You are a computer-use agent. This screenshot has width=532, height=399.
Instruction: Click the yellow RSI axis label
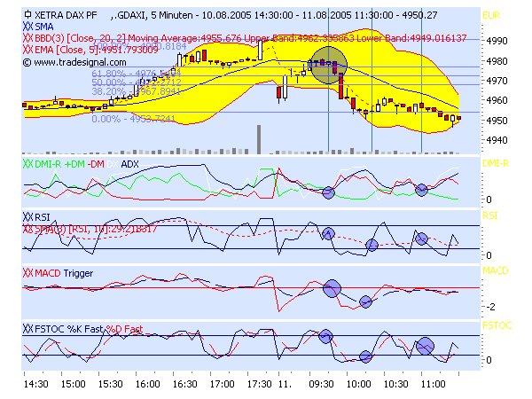coord(490,215)
